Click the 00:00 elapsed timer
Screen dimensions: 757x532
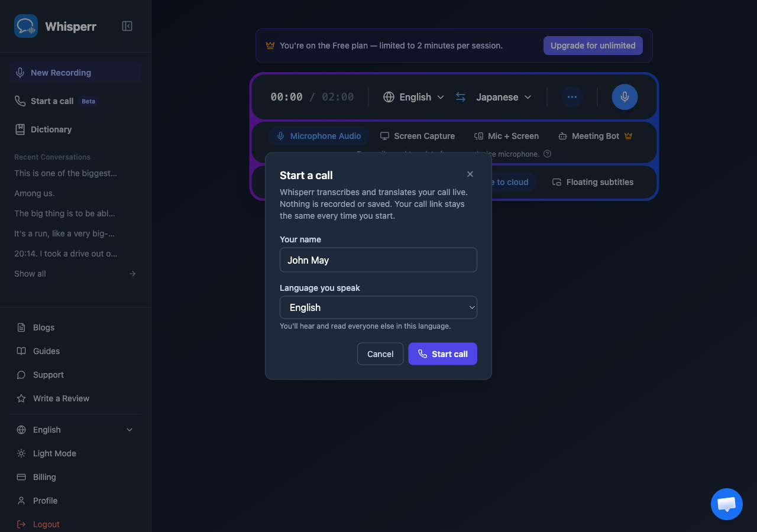(x=287, y=97)
